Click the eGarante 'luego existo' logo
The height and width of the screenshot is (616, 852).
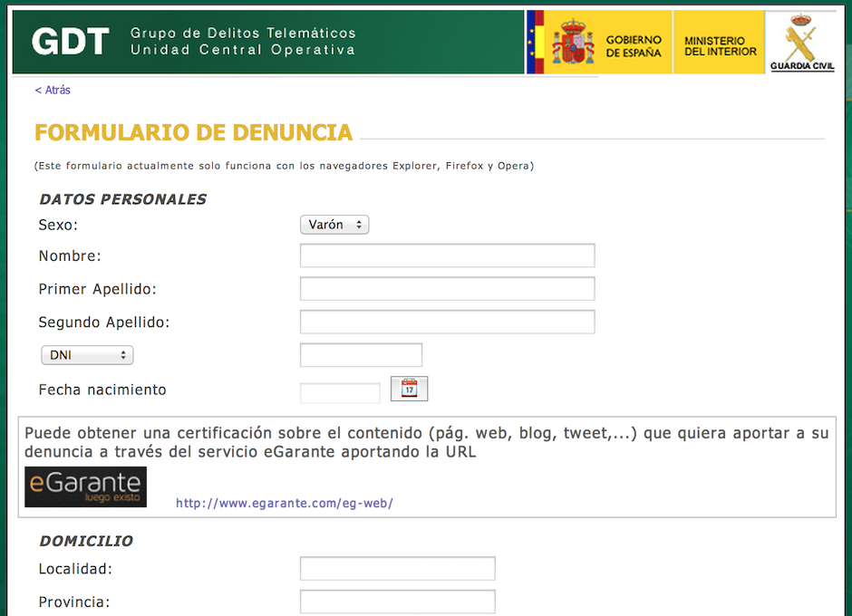tap(85, 486)
